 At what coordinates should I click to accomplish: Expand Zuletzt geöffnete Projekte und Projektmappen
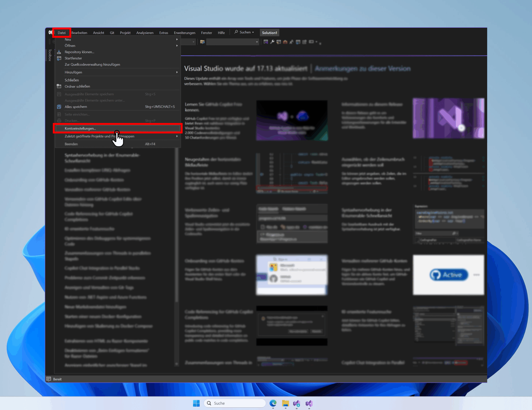tap(118, 136)
